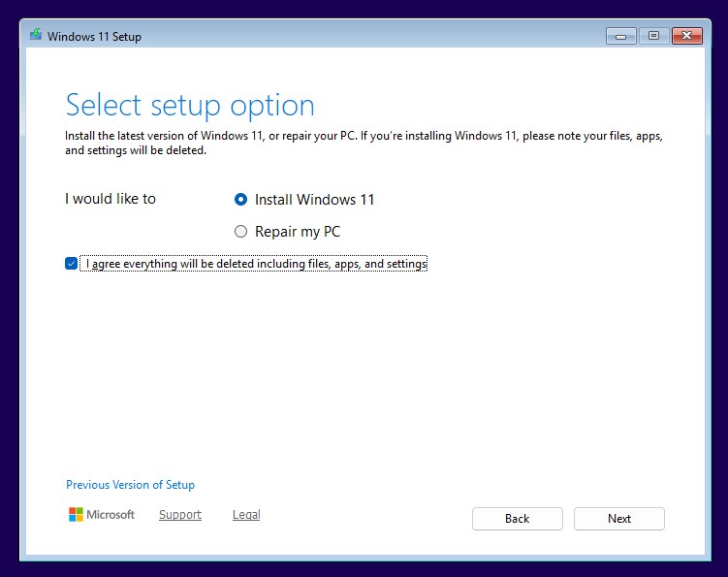This screenshot has height=577, width=728.
Task: Uncheck the agree everything will be deleted checkbox
Action: coord(71,264)
